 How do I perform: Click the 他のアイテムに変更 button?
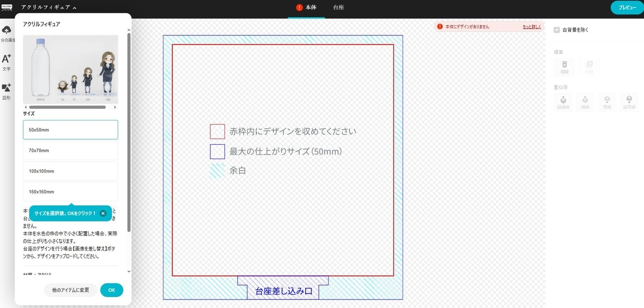pyautogui.click(x=71, y=290)
